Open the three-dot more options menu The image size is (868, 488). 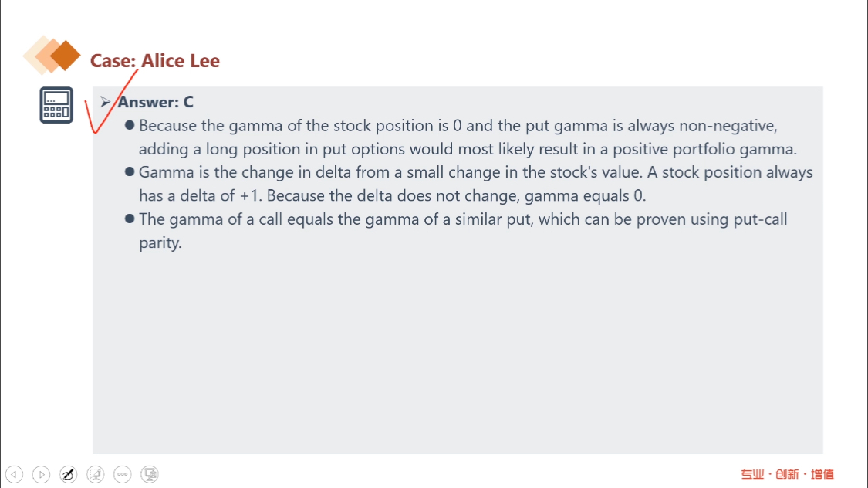tap(123, 474)
